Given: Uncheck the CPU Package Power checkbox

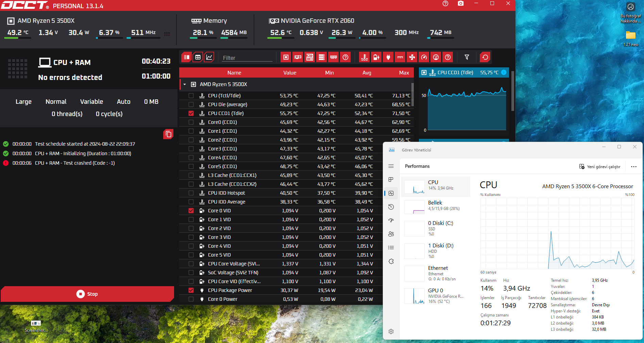Looking at the screenshot, I should click(x=191, y=290).
